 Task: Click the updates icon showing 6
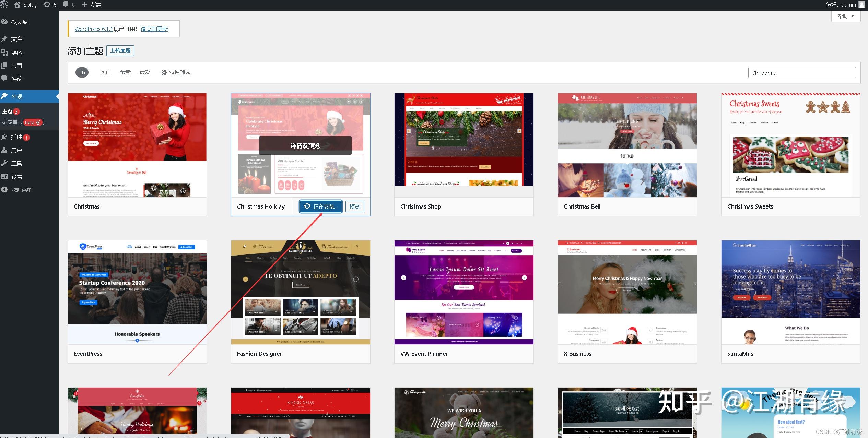tap(47, 4)
